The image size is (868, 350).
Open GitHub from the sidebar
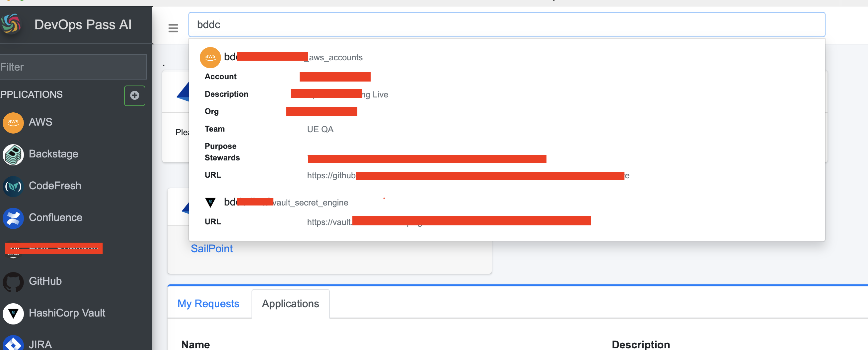point(45,281)
